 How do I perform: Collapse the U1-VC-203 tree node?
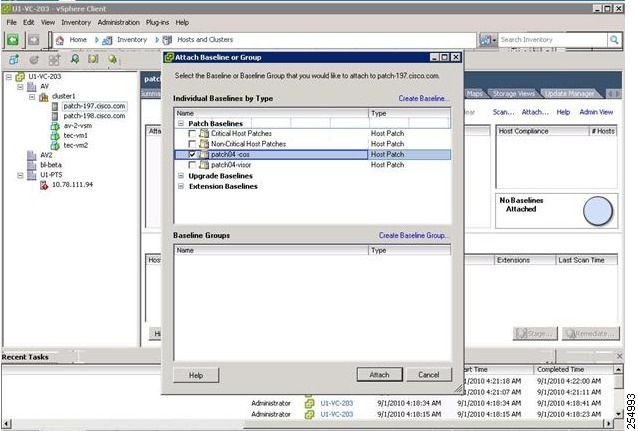[9, 77]
